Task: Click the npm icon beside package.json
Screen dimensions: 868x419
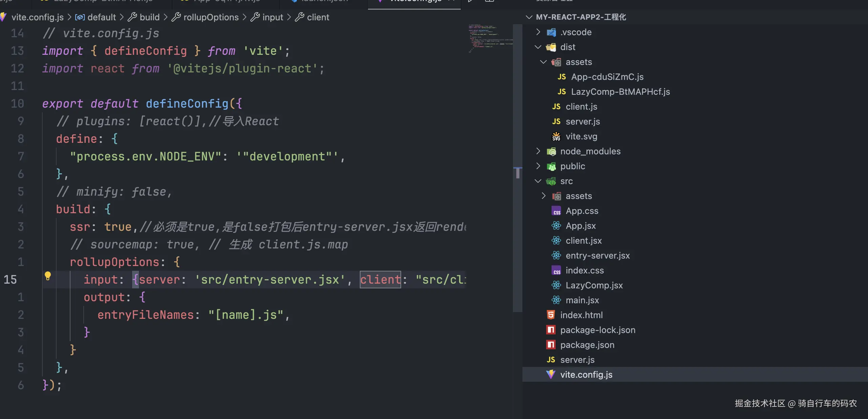Action: pos(551,345)
